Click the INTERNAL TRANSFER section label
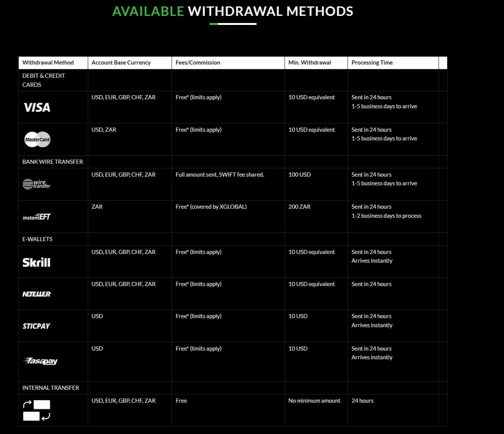 [51, 388]
